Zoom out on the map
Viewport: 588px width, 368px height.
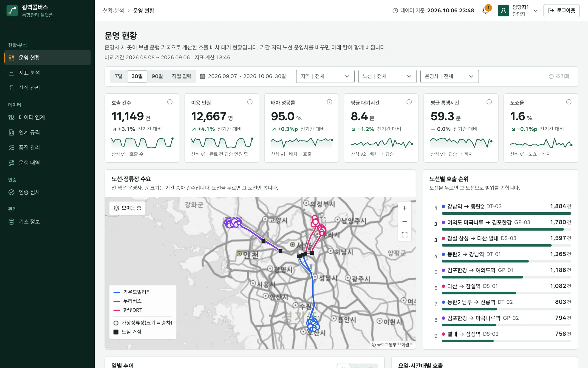(404, 221)
